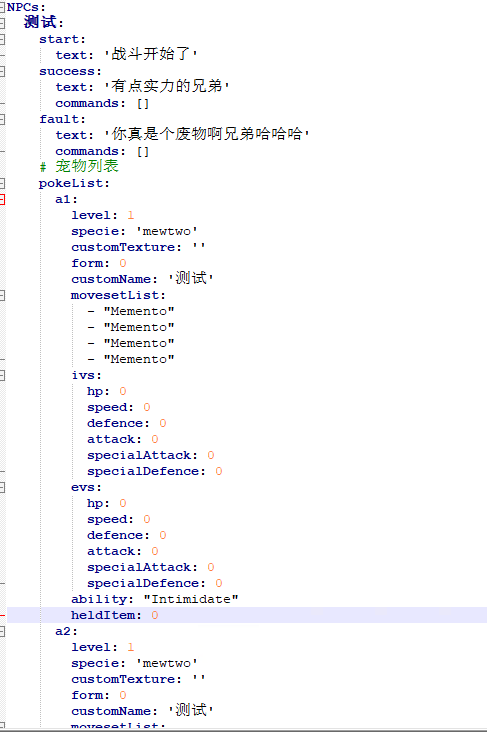Collapse the ivs: fold marker
Image resolution: width=487 pixels, height=732 pixels.
click(2, 375)
